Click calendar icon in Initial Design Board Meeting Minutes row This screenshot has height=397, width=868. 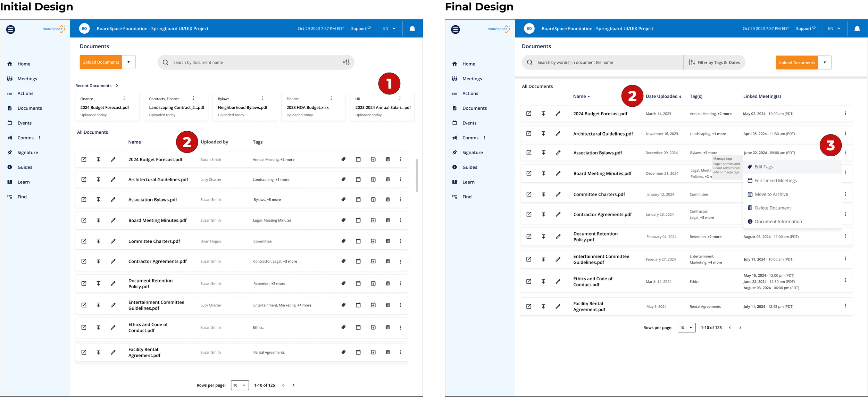[358, 220]
